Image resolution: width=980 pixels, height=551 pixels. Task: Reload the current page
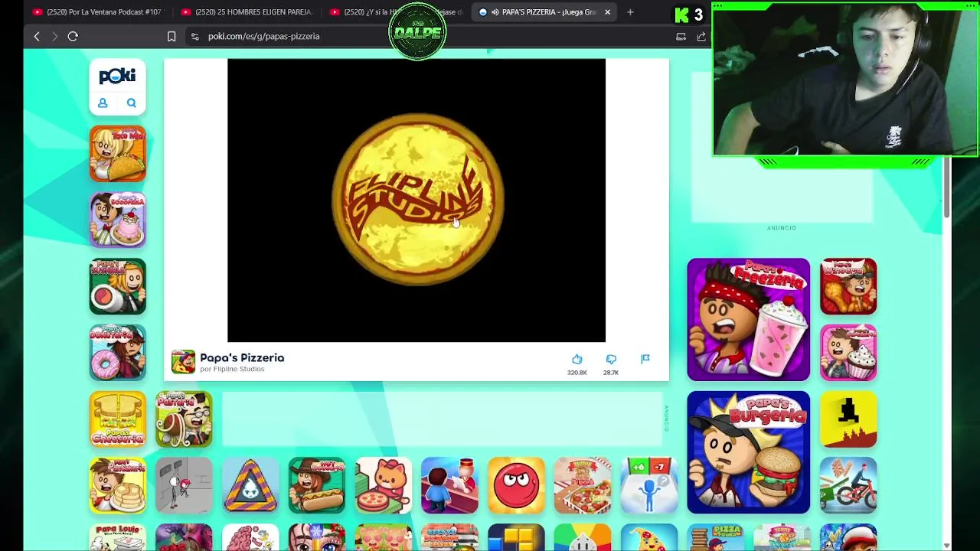[73, 36]
